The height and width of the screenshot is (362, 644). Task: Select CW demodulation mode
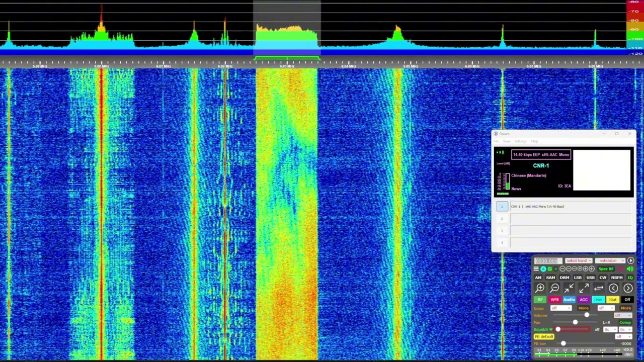603,278
